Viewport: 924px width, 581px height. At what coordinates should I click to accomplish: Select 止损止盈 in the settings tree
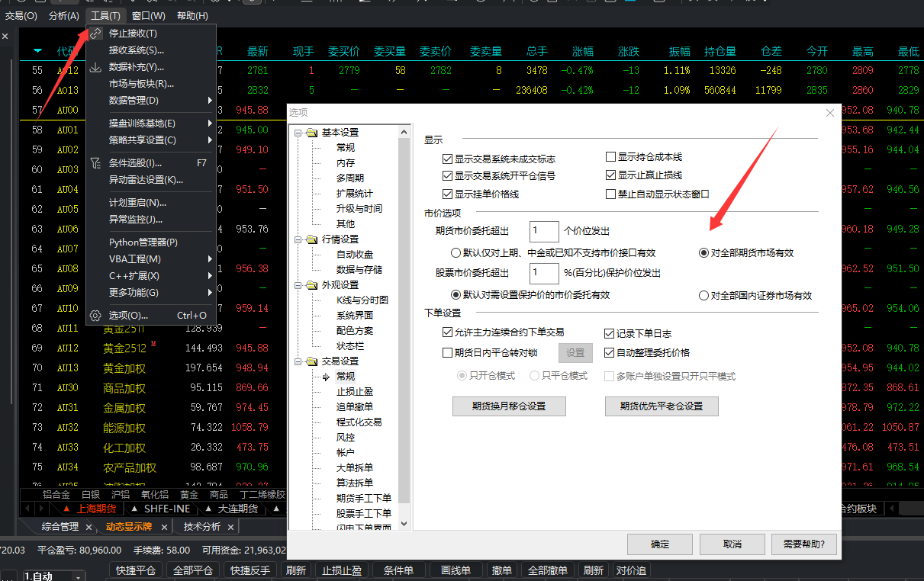[x=355, y=392]
